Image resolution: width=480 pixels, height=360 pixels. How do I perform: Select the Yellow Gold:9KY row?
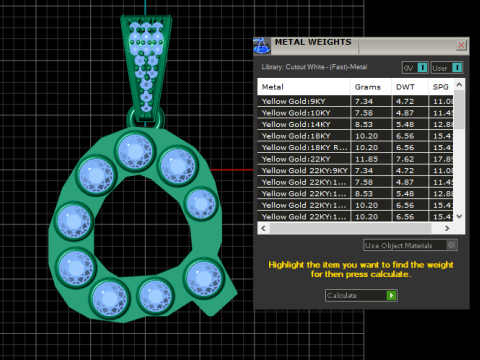[355, 101]
